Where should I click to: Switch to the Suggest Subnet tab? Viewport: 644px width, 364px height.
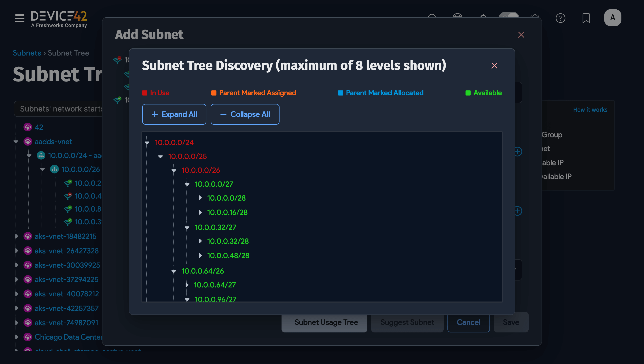[407, 322]
